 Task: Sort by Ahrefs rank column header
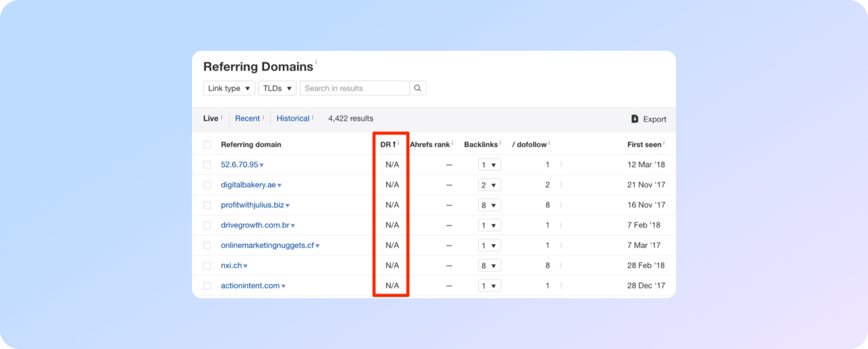point(430,145)
